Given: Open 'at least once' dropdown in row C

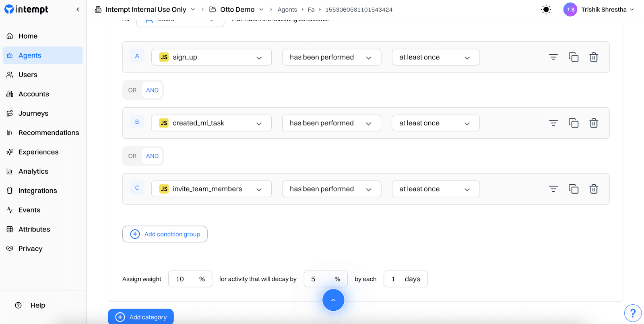Looking at the screenshot, I should [x=436, y=189].
